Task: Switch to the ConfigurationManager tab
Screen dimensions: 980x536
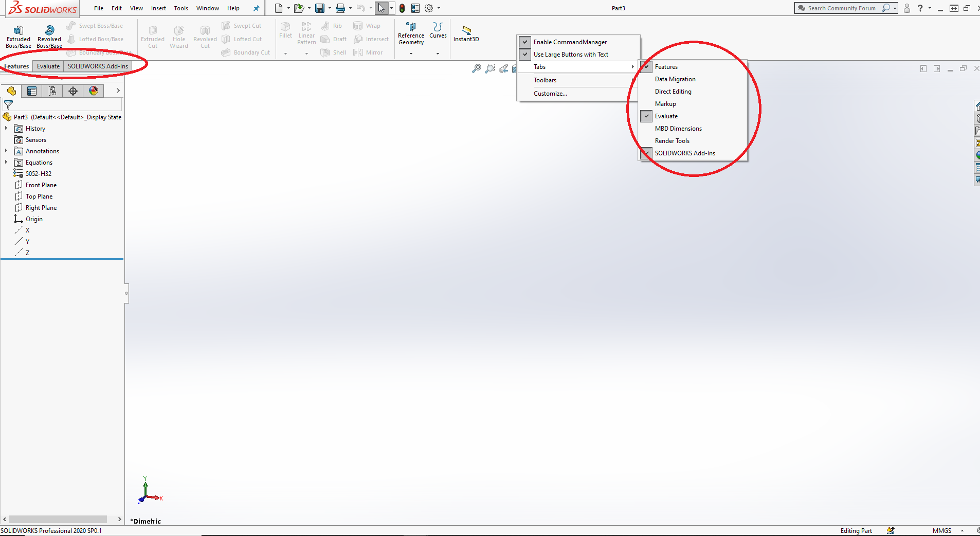Action: point(52,91)
